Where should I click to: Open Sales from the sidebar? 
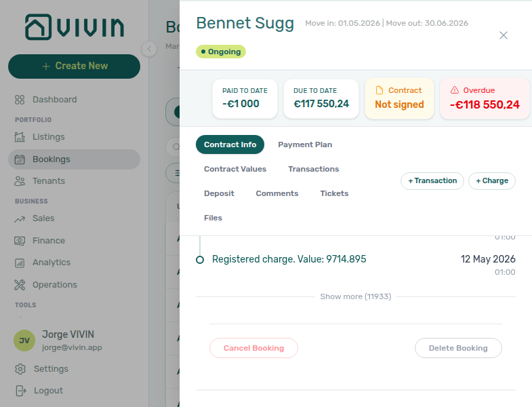(75, 218)
